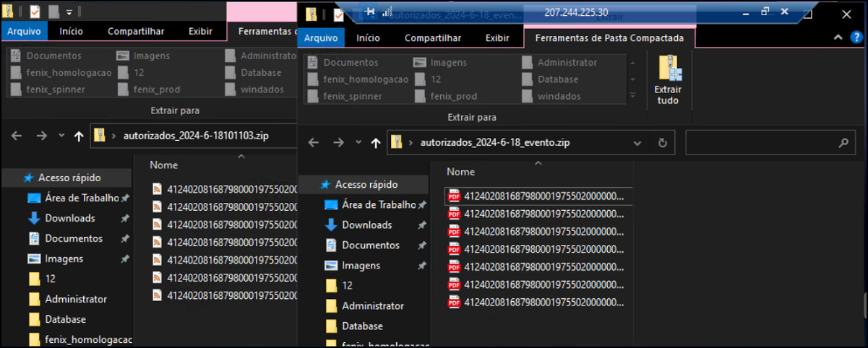Choose fenix_homologacao destination in 18101103.zip ribbon
Image resolution: width=868 pixels, height=348 pixels.
pos(61,73)
